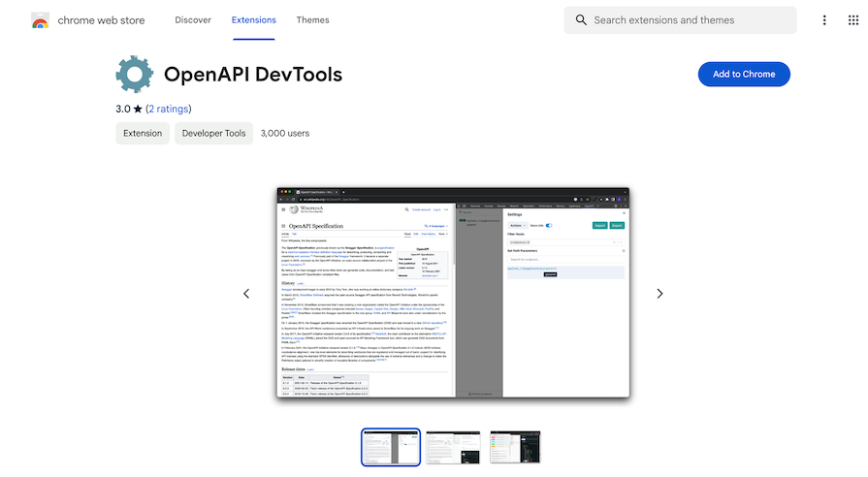Switch to the Extensions tab

(253, 20)
